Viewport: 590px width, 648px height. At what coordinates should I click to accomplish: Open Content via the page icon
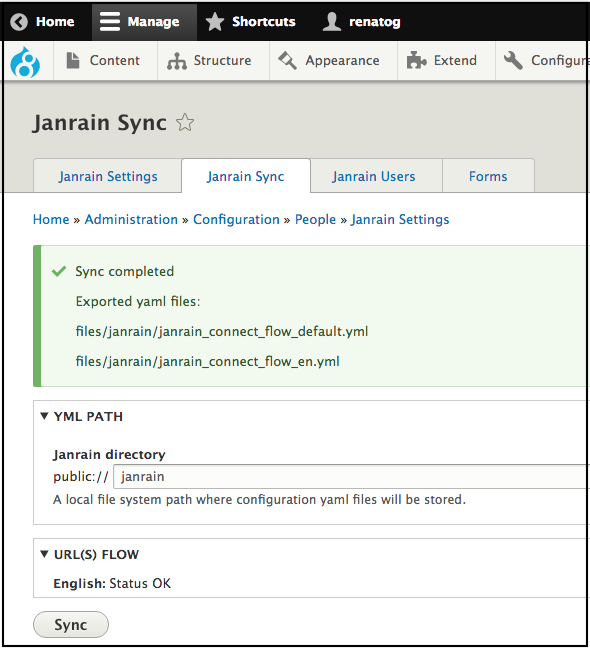(73, 61)
